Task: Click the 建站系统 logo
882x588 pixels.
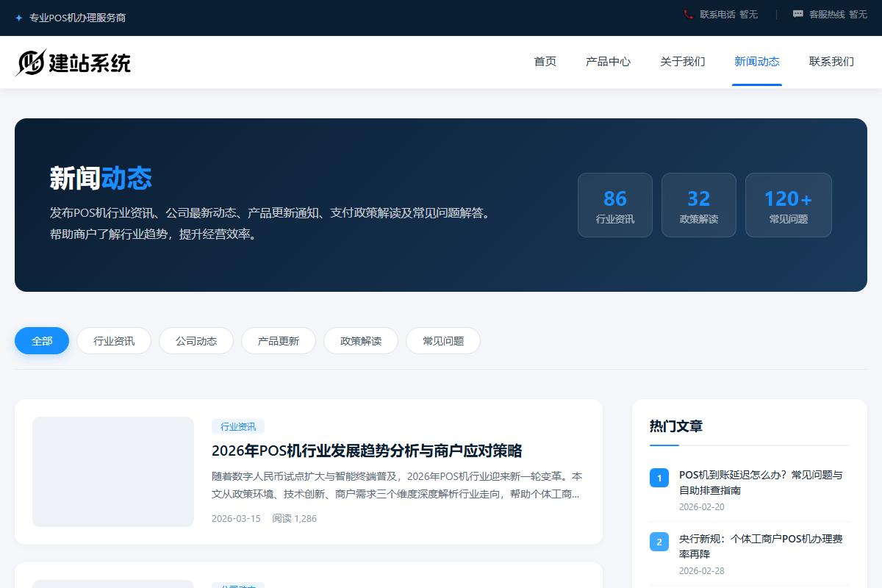Action: coord(73,62)
